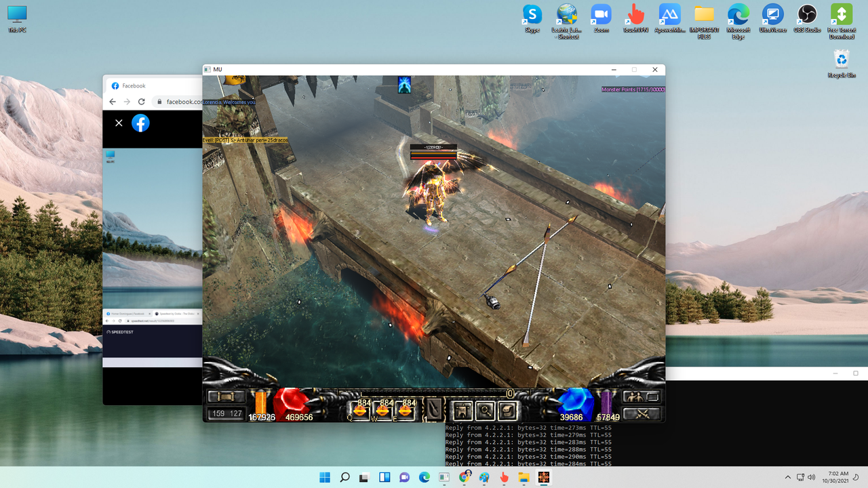868x488 pixels.
Task: Open OBS Studio desktop shortcut
Action: [x=807, y=18]
